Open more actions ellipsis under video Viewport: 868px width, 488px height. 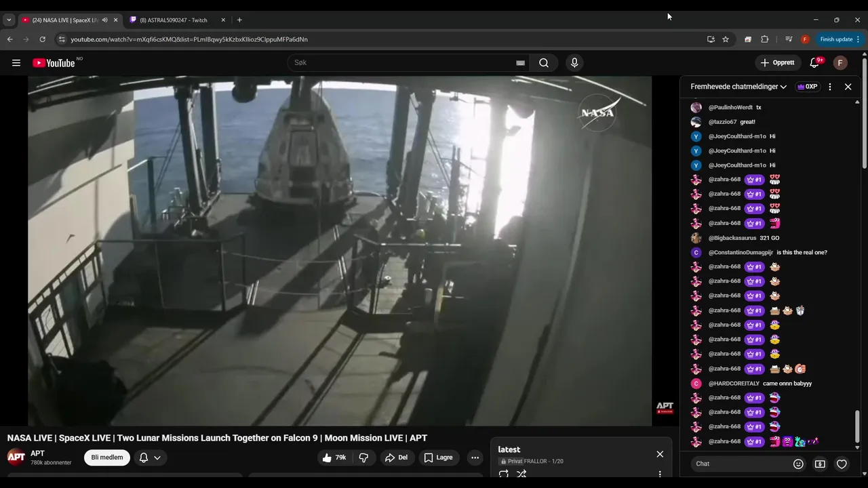[x=475, y=457]
